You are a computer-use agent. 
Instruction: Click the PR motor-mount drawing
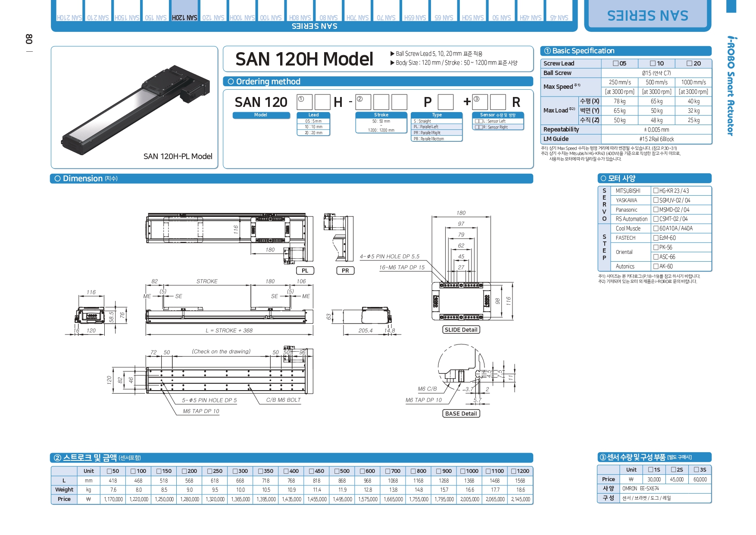[338, 237]
